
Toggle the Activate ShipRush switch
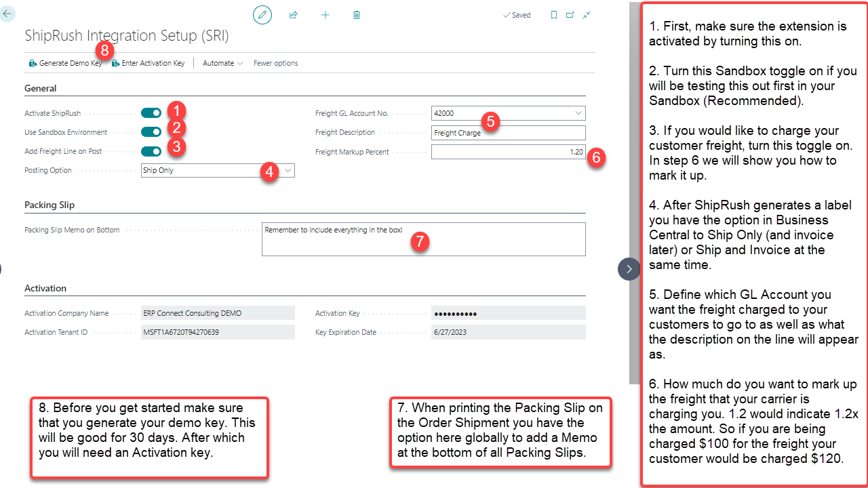(x=151, y=113)
